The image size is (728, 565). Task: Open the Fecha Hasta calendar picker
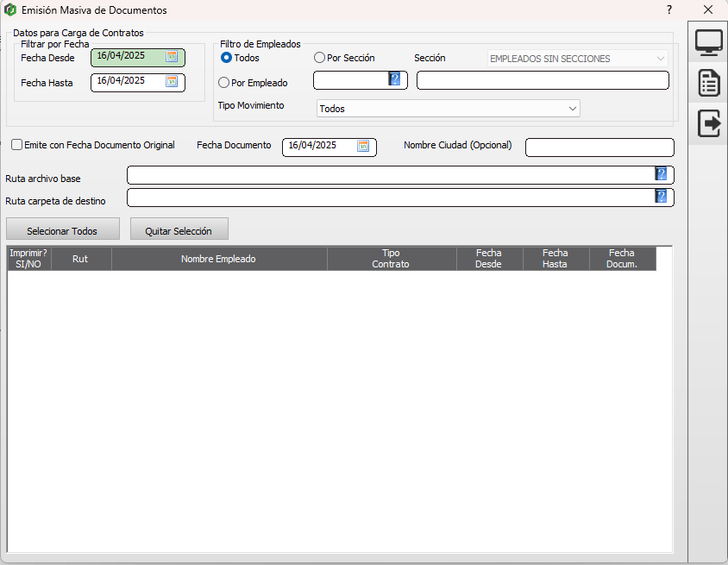click(x=172, y=82)
